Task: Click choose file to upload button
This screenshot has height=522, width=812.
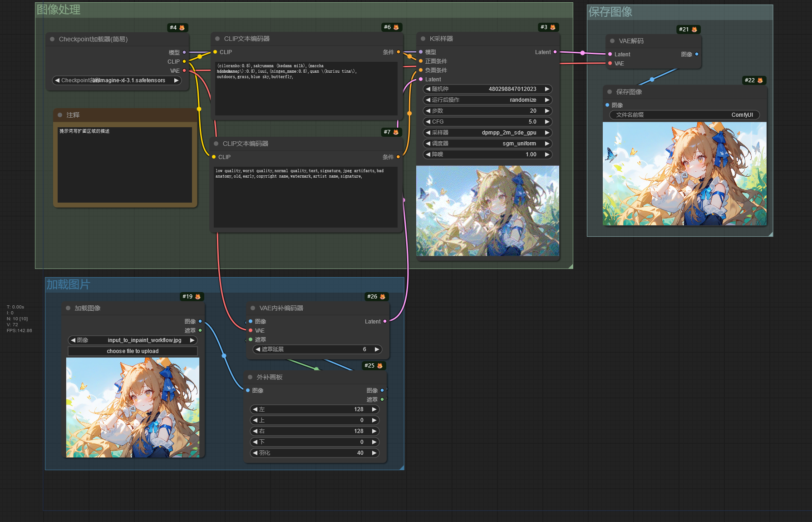Action: (x=133, y=351)
